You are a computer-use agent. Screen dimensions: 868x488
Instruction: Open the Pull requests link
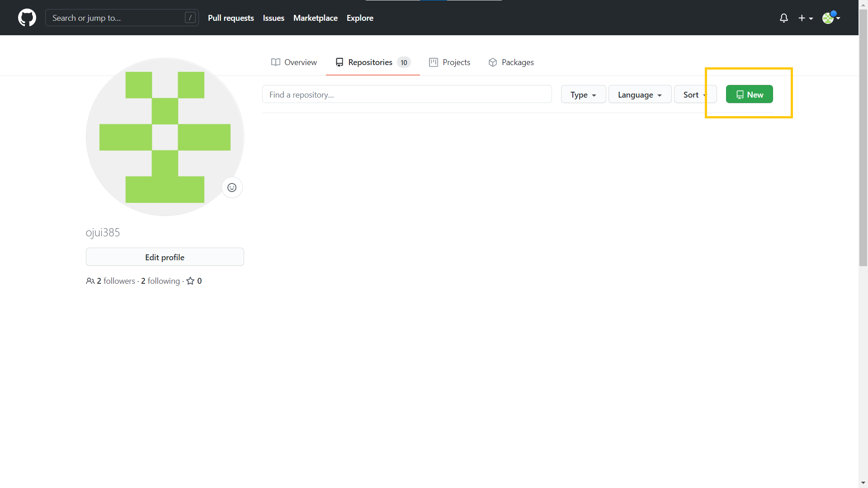pyautogui.click(x=231, y=18)
